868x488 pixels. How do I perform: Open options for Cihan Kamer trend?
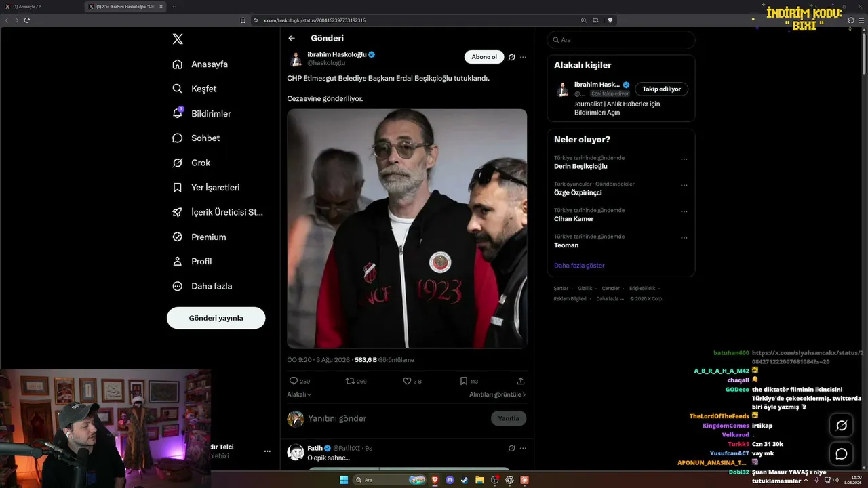point(684,211)
